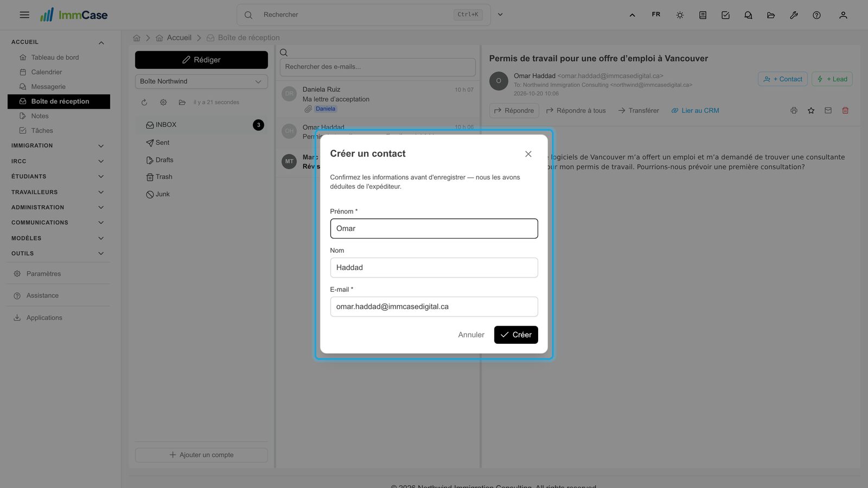Click the mailbox folder icon beside gear
The image size is (868, 488).
tap(182, 102)
